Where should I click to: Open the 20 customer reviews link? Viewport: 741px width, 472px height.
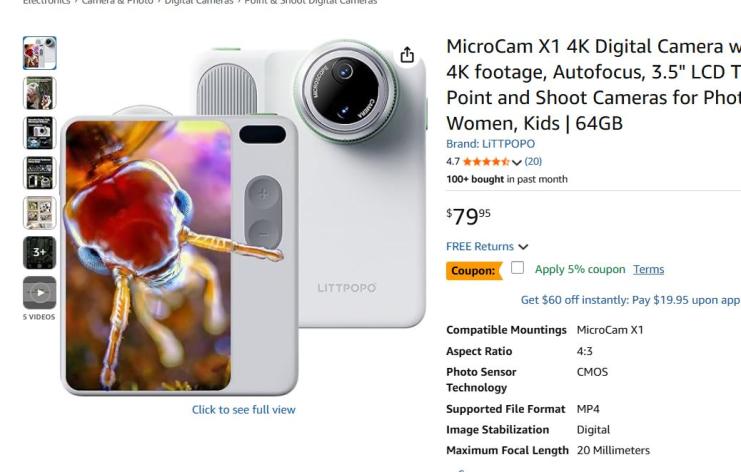pyautogui.click(x=533, y=161)
